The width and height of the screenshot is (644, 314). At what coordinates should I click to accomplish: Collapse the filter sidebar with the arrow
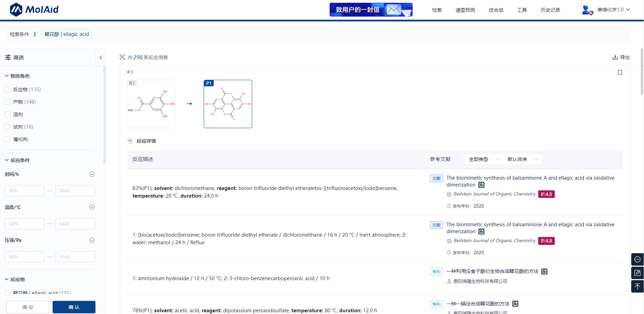[x=101, y=58]
